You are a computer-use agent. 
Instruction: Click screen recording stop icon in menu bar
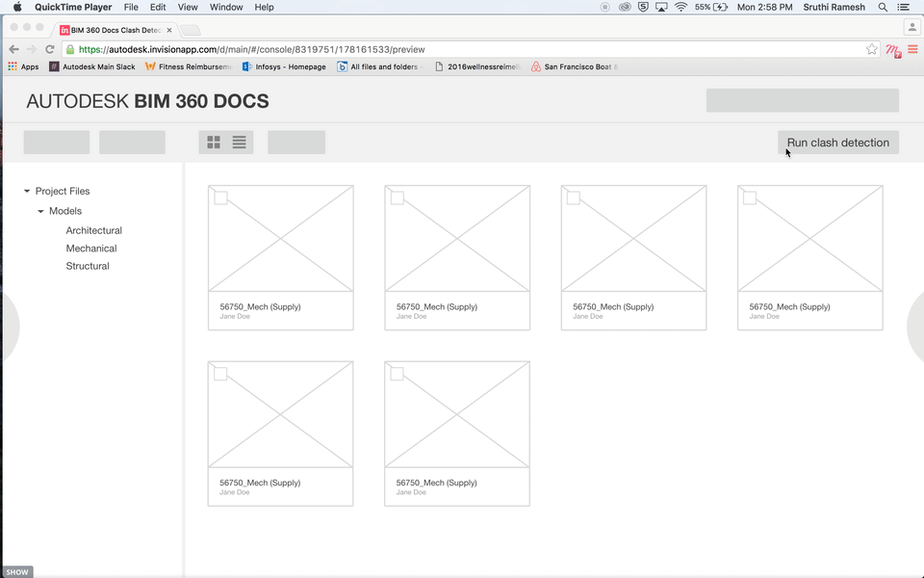coord(605,7)
